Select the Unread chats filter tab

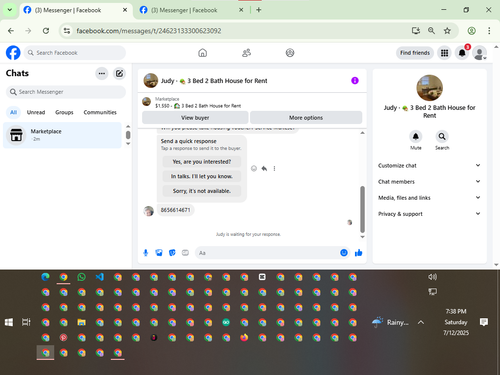[x=36, y=112]
